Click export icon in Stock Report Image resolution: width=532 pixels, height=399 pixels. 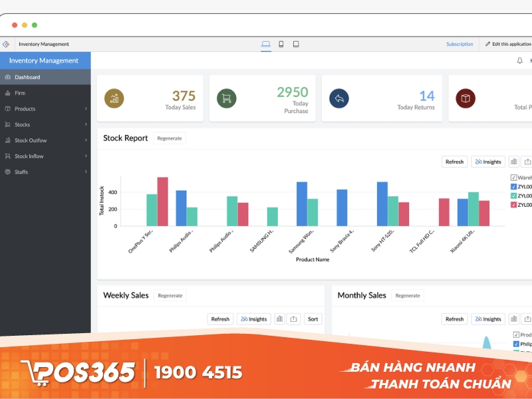527,162
